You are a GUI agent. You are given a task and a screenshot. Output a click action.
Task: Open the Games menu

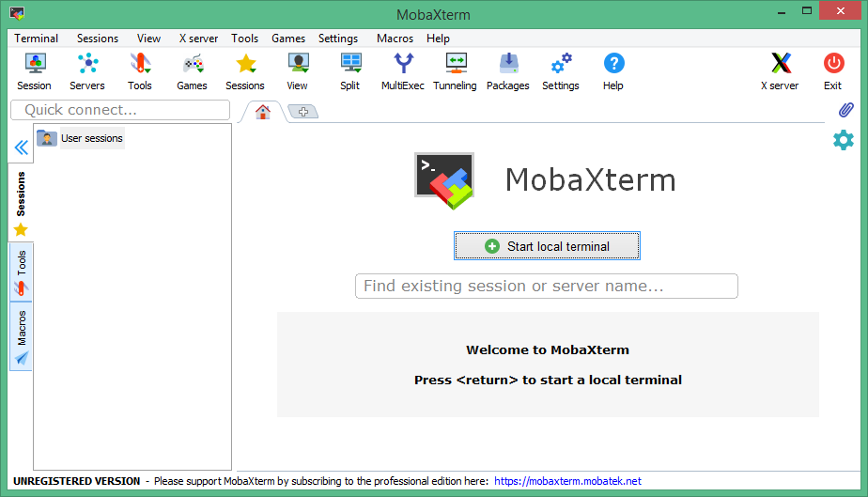288,39
